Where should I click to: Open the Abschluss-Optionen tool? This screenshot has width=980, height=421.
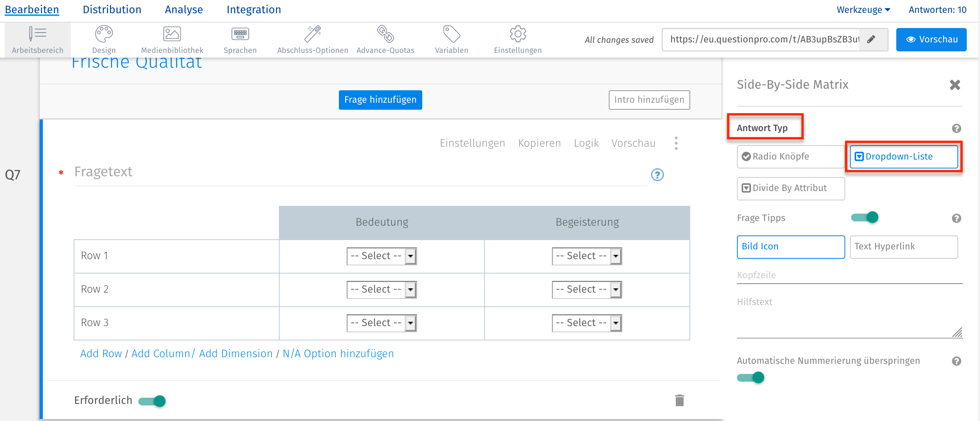point(312,39)
